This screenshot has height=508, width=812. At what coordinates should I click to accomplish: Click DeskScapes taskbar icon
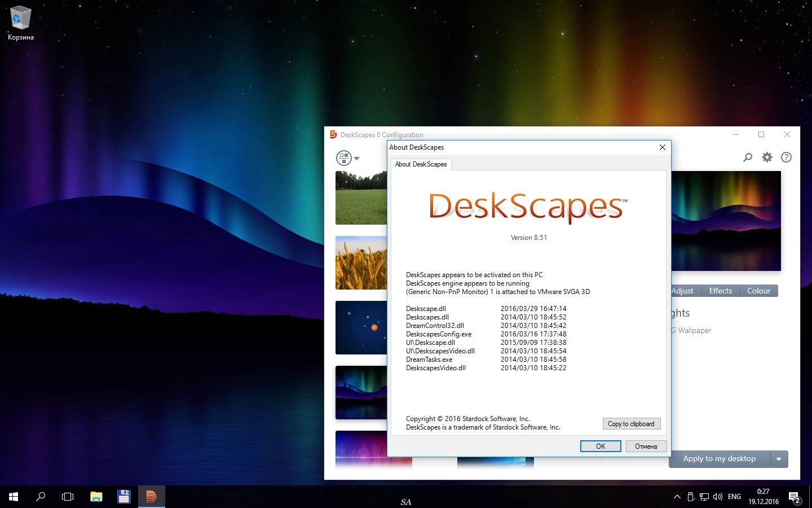tap(151, 497)
